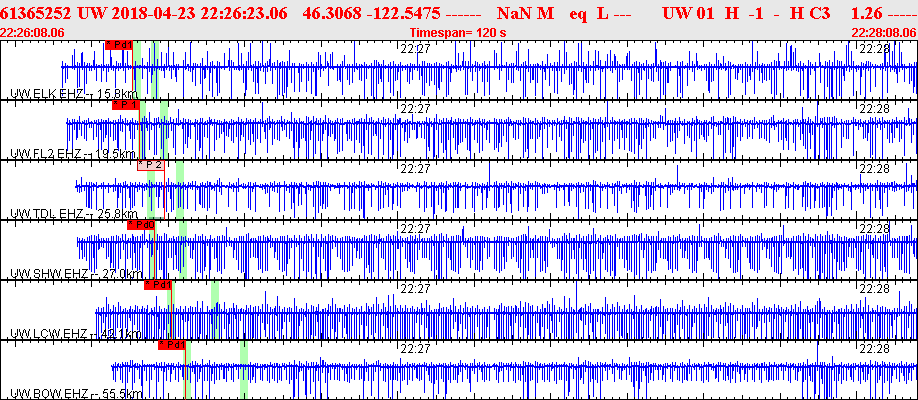Click the start time 22:26:08.06 label
Image resolution: width=918 pixels, height=400 pixels.
34,32
